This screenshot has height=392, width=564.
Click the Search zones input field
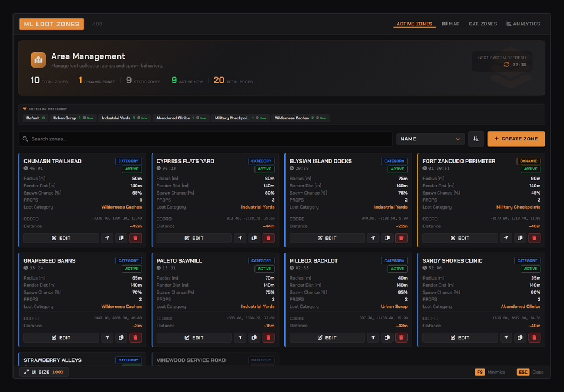coord(206,139)
